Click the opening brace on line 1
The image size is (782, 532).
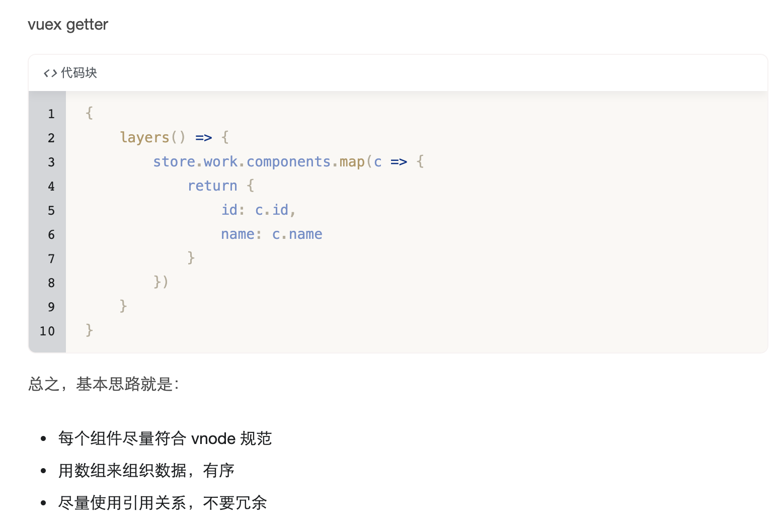(x=90, y=113)
